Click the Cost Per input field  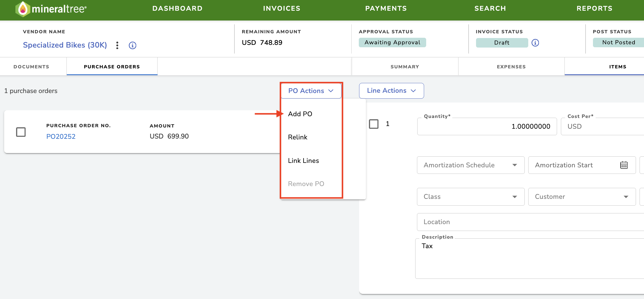coord(602,126)
